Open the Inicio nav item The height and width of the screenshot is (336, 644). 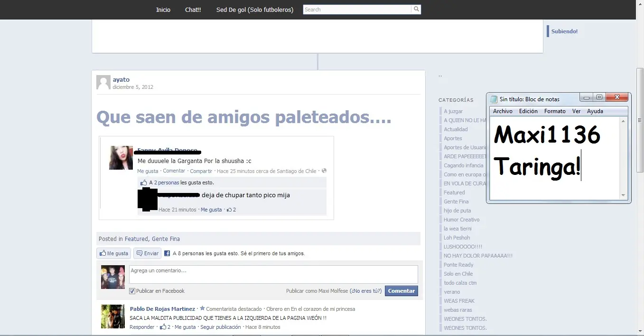[163, 10]
